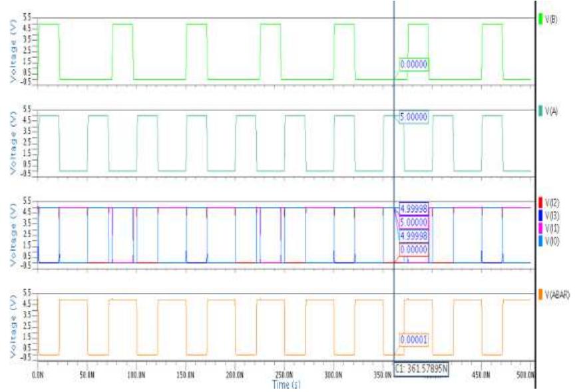Select the V(ABAR) trace name in legend
Screen dimensions: 577x392
pyautogui.click(x=556, y=294)
